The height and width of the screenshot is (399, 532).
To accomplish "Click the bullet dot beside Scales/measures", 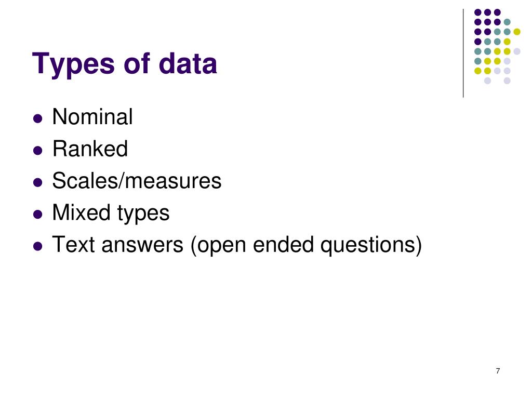I will 37,182.
